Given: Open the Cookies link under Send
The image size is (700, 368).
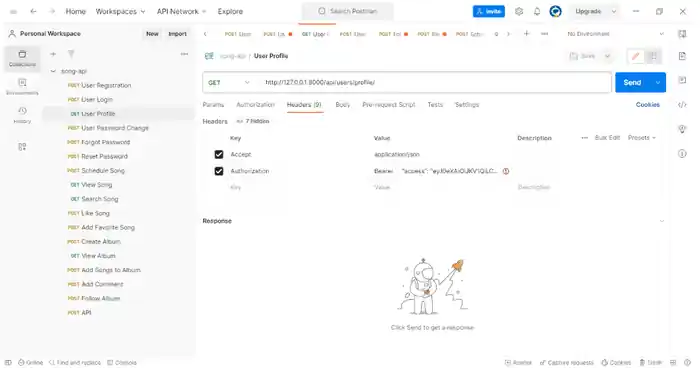Looking at the screenshot, I should pyautogui.click(x=647, y=105).
